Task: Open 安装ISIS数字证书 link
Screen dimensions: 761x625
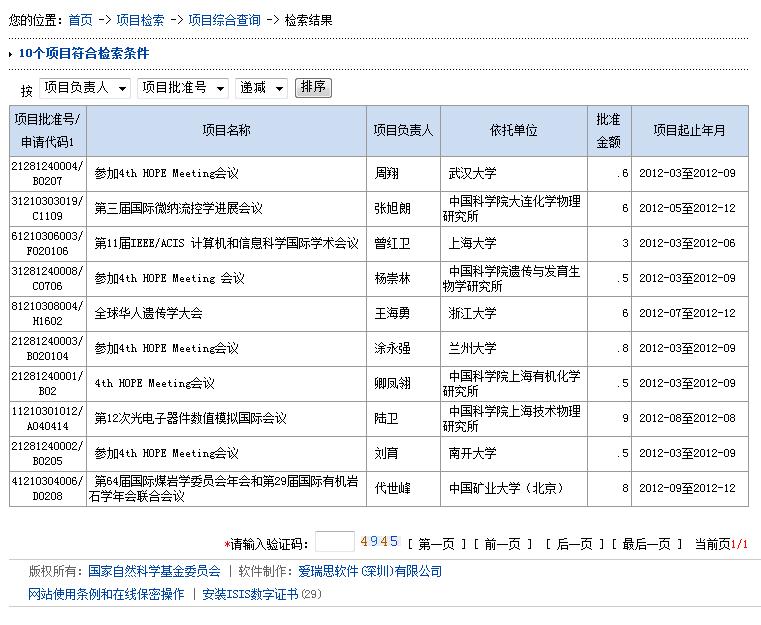Action: [x=250, y=594]
